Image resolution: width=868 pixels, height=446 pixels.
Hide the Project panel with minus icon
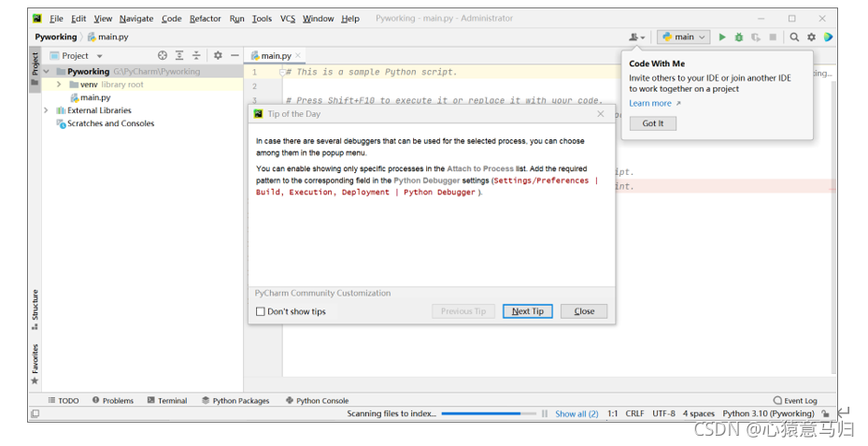pos(235,55)
